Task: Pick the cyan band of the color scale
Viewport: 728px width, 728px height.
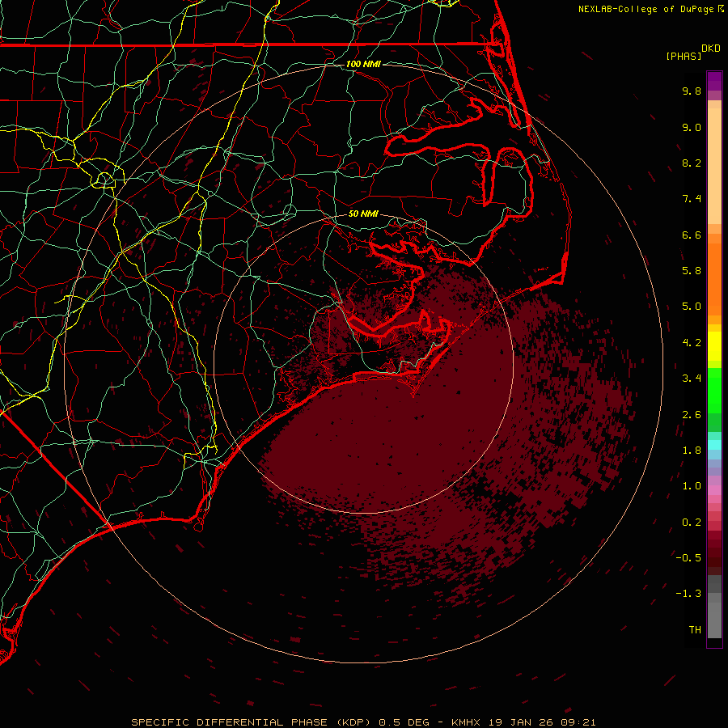Action: pos(714,445)
